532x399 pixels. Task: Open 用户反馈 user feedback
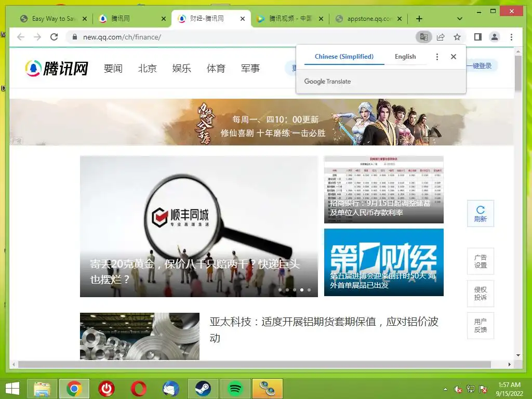point(481,326)
